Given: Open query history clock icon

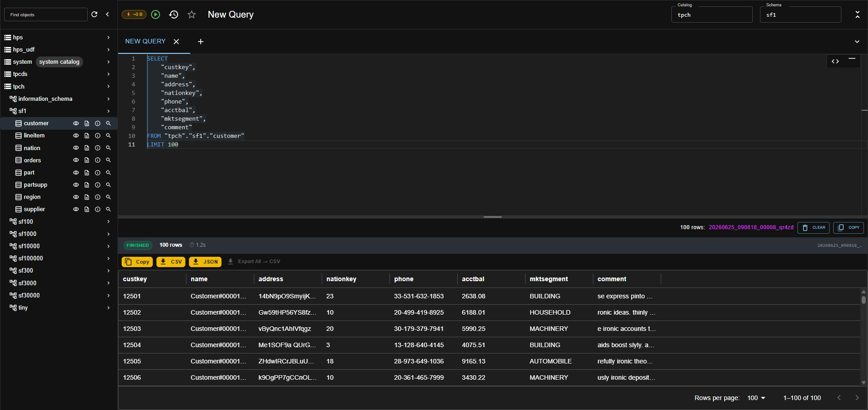Looking at the screenshot, I should pyautogui.click(x=174, y=14).
